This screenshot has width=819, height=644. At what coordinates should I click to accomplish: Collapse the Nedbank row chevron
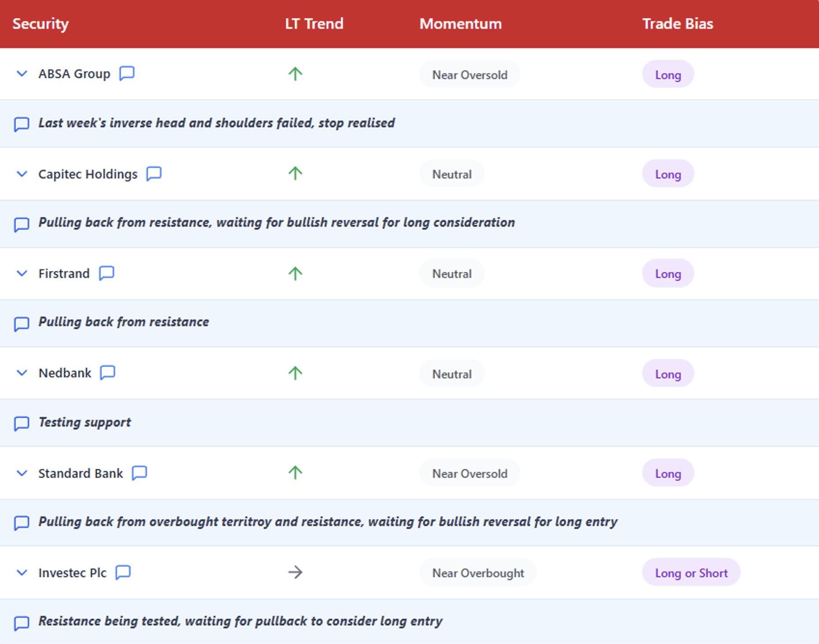(22, 373)
